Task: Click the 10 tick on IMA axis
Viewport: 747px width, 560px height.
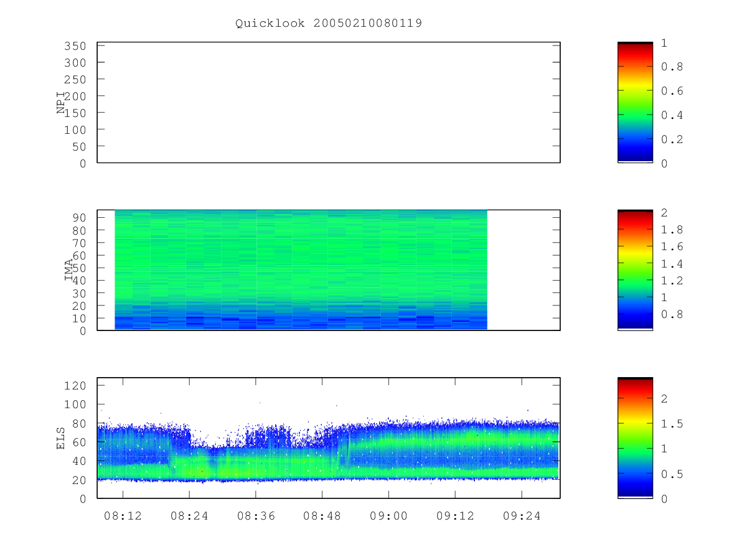Action: coord(78,318)
